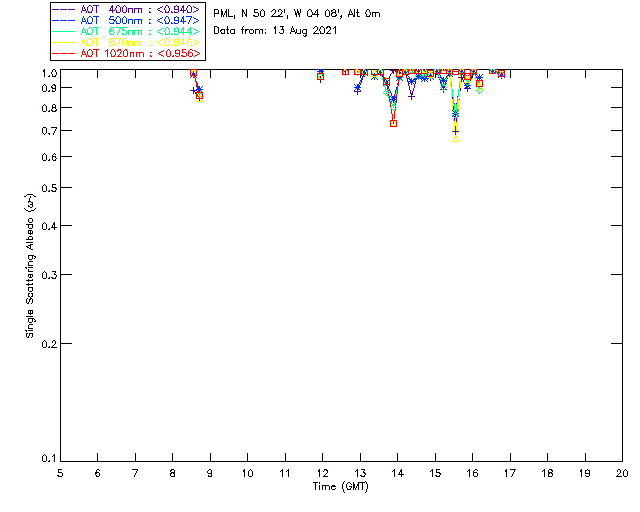Click the y-axis tick label '0.4'

[x=49, y=226]
